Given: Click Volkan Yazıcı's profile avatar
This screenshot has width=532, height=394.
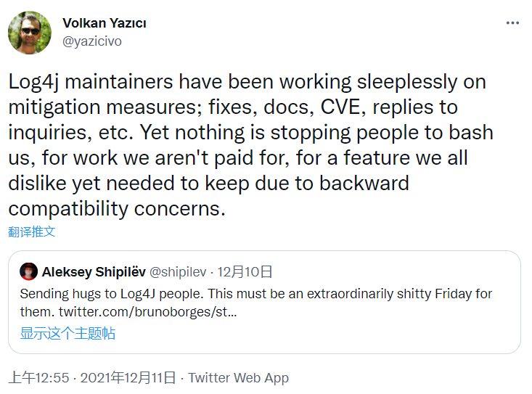Looking at the screenshot, I should [30, 31].
